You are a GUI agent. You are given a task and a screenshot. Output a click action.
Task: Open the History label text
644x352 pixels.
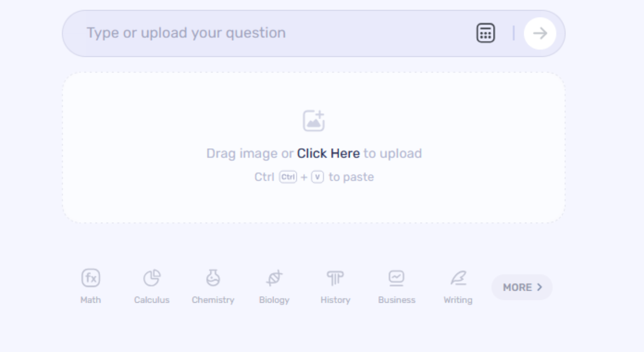point(335,300)
